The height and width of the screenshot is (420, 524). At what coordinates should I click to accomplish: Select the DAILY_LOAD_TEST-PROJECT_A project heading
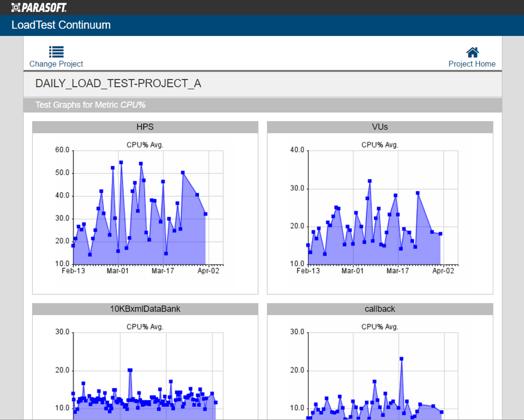[x=118, y=83]
